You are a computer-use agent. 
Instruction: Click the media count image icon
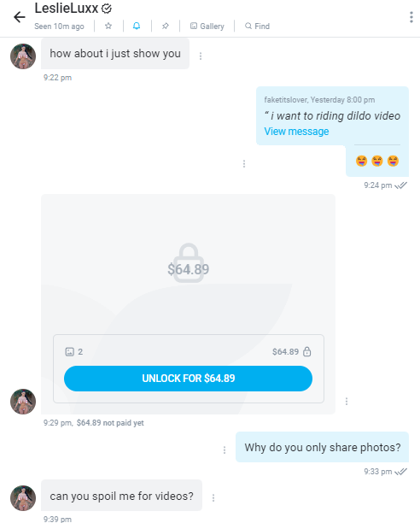70,351
